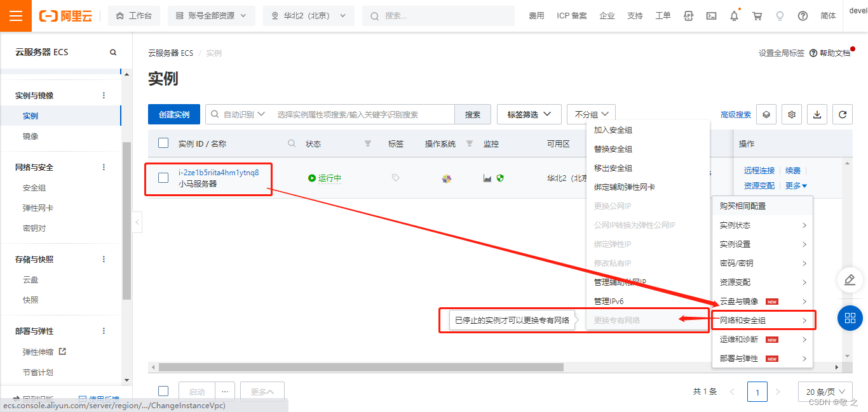Image resolution: width=868 pixels, height=412 pixels.
Task: Select 网络和安全组 in more menu
Action: tap(763, 321)
